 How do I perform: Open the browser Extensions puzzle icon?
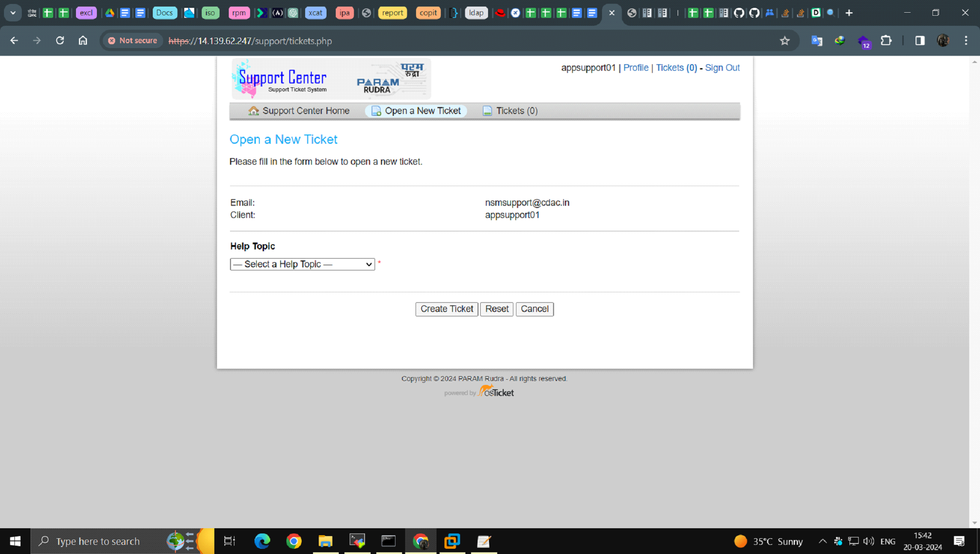click(x=886, y=41)
